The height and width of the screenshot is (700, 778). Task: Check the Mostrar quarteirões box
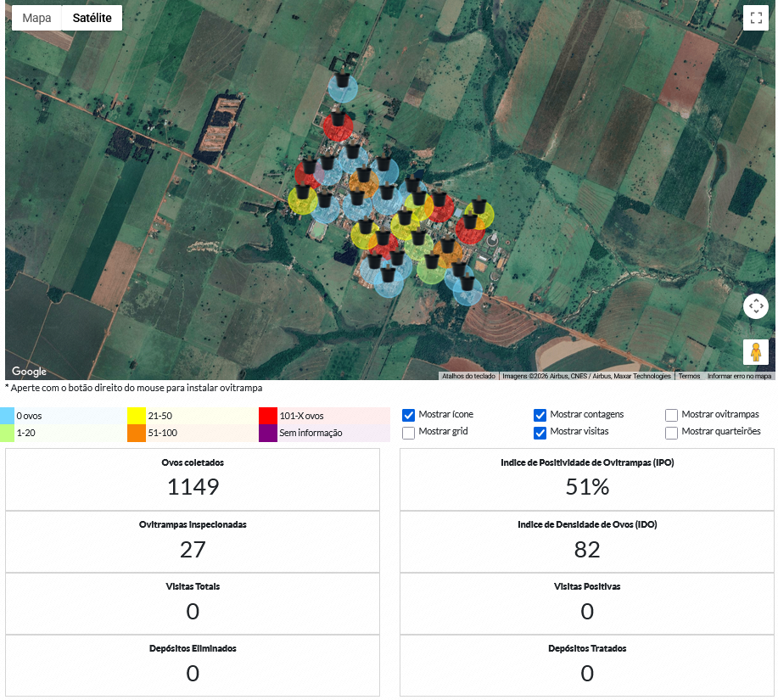[671, 433]
